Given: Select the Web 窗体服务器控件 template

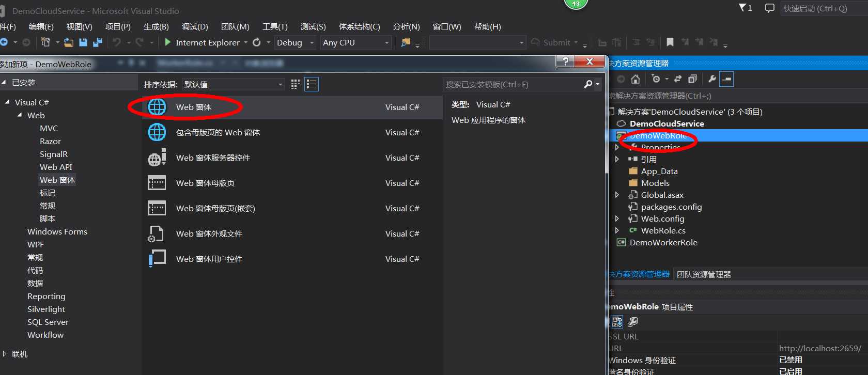Looking at the screenshot, I should click(x=292, y=158).
